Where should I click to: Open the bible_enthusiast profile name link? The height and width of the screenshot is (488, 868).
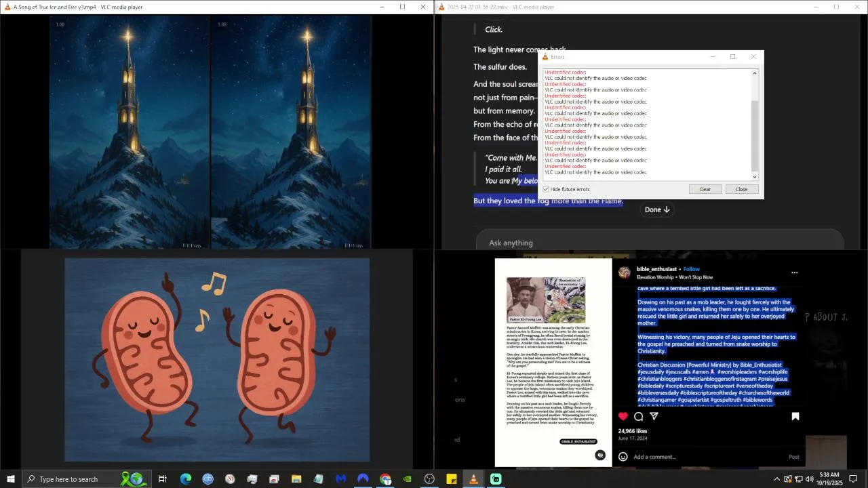tap(656, 269)
